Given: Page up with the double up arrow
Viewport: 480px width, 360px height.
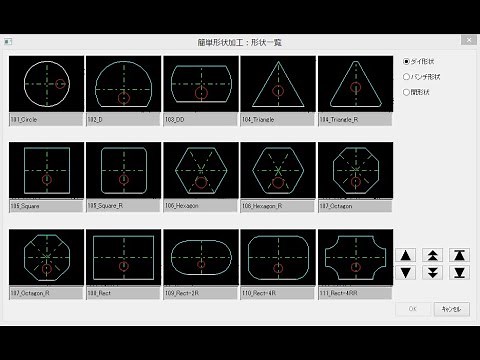Looking at the screenshot, I should 432,255.
